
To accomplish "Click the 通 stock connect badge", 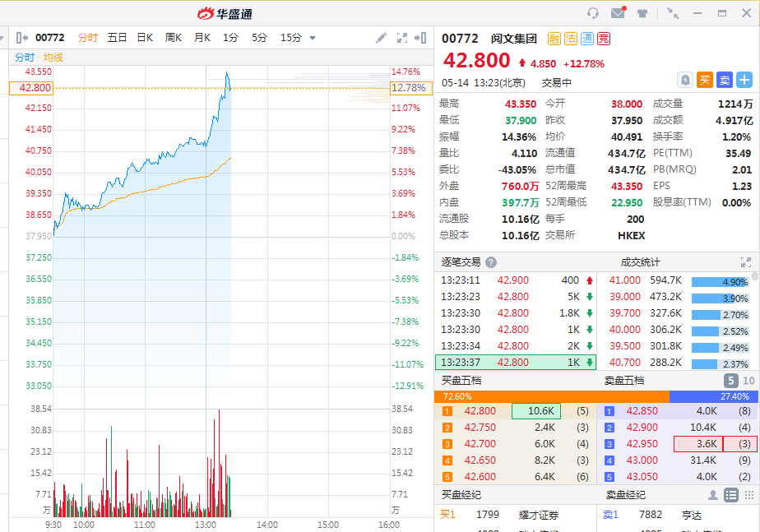I will pos(587,39).
